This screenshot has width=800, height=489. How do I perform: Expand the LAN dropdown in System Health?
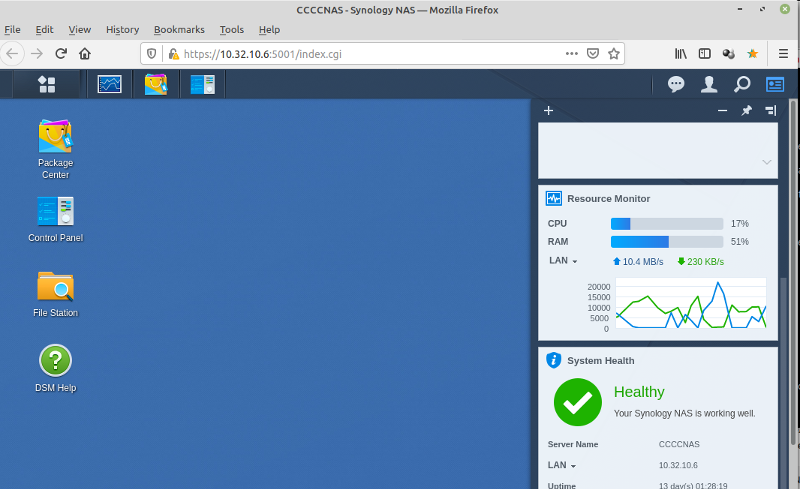tap(563, 465)
